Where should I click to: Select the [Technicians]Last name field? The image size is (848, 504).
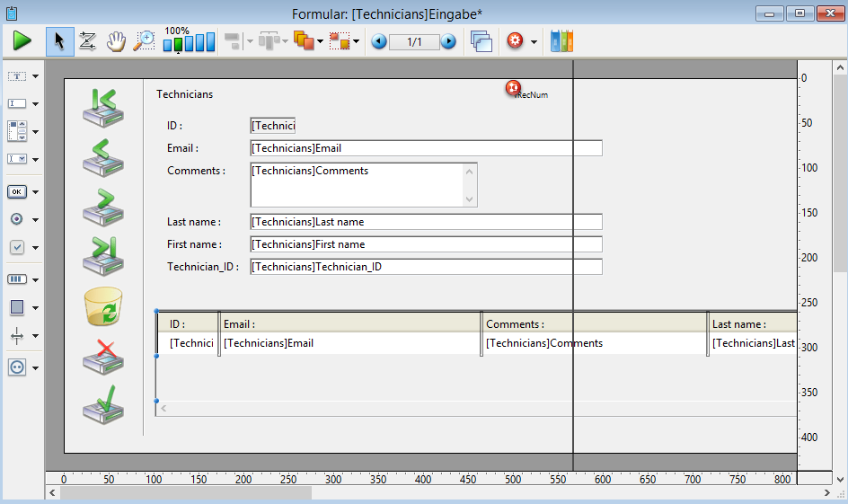426,222
